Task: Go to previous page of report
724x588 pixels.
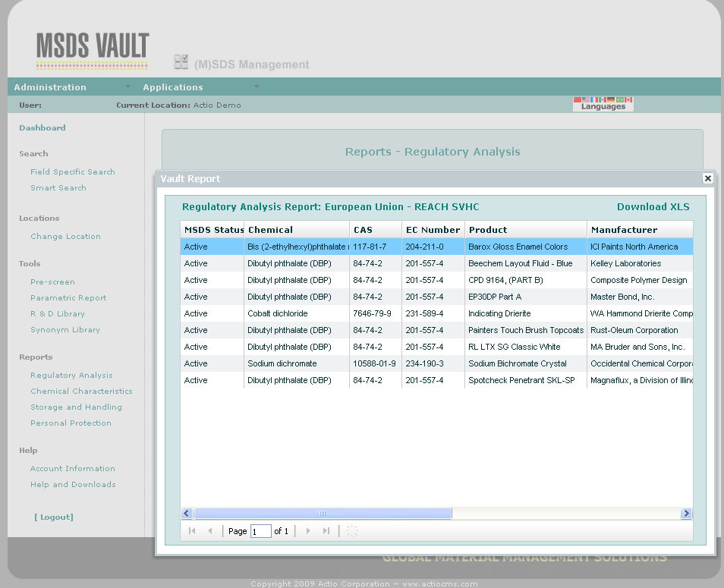Action: [210, 531]
